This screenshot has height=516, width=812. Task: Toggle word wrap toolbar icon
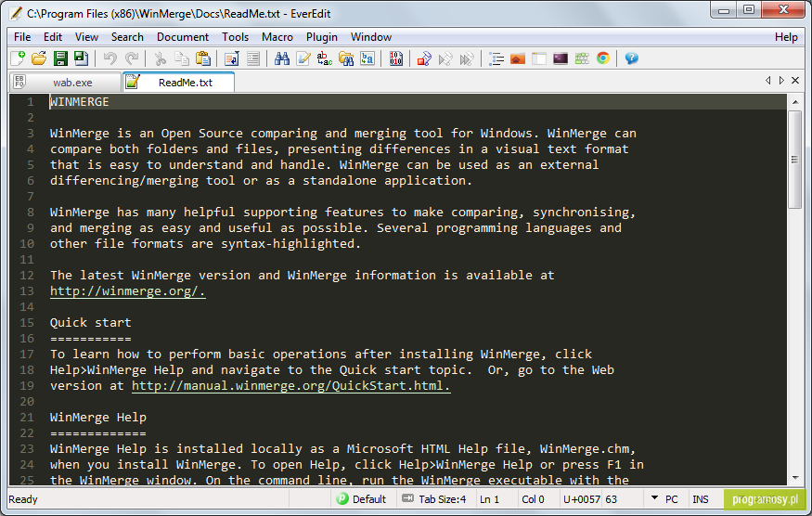[231, 58]
